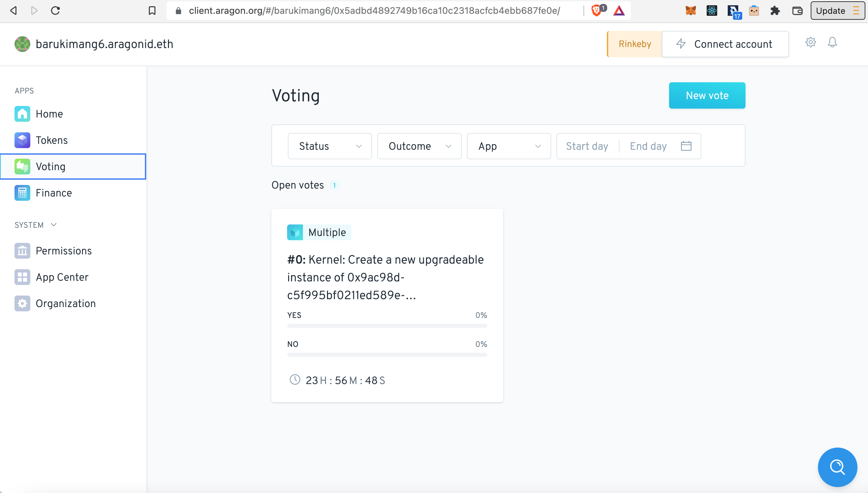Image resolution: width=868 pixels, height=493 pixels.
Task: Open Finance app in sidebar
Action: 54,193
